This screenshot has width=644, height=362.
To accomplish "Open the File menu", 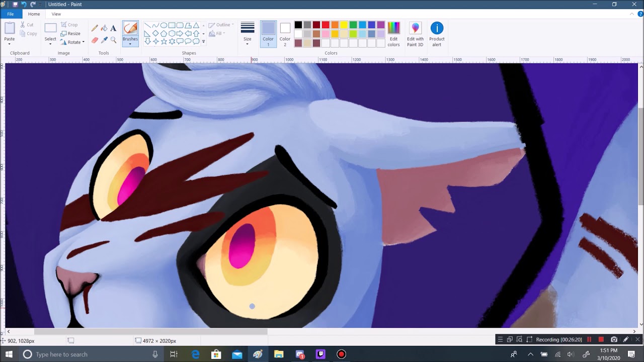I will point(10,14).
